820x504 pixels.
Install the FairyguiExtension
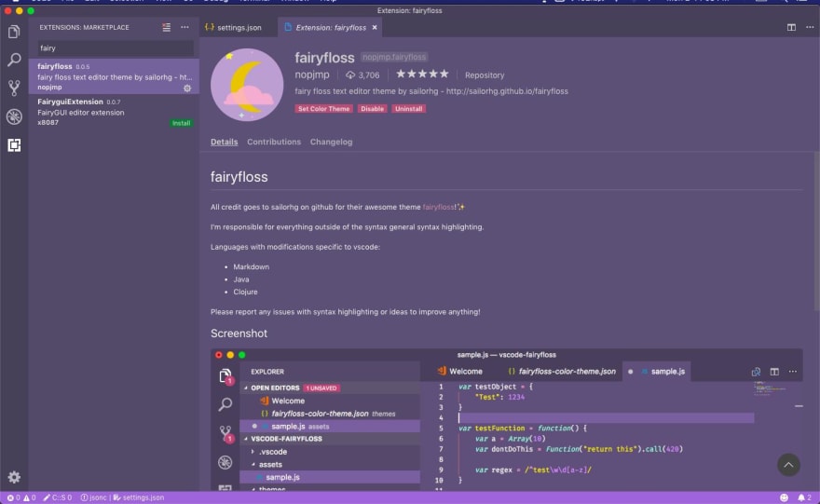(x=182, y=123)
